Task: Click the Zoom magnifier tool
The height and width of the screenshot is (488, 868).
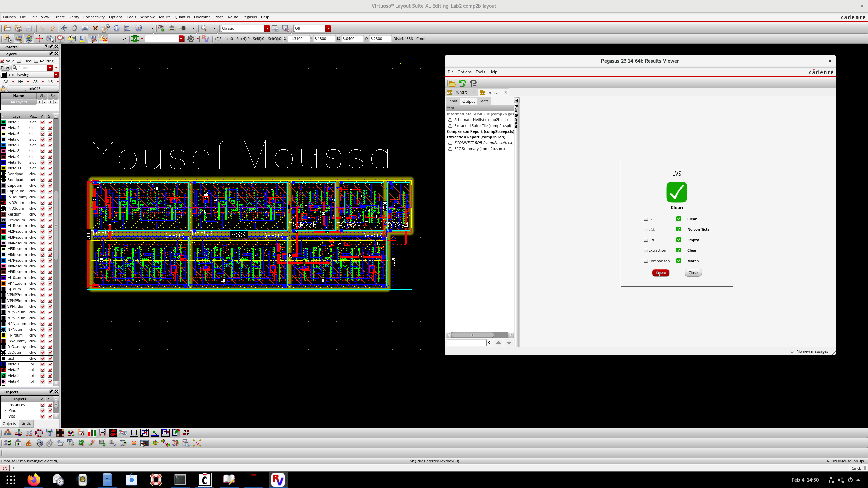Action: 204,28
